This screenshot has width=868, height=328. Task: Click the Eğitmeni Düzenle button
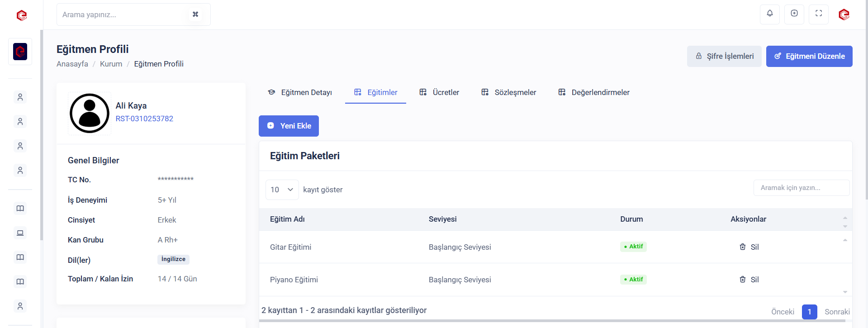click(809, 56)
